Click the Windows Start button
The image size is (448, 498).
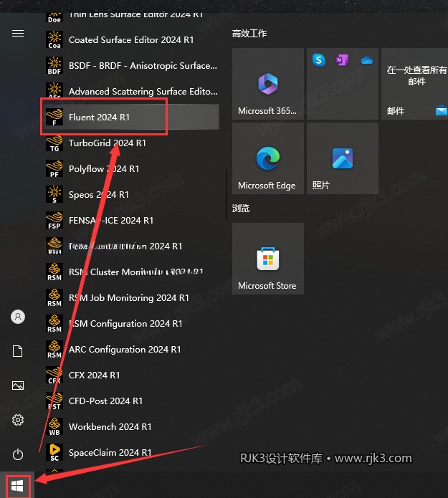17,486
